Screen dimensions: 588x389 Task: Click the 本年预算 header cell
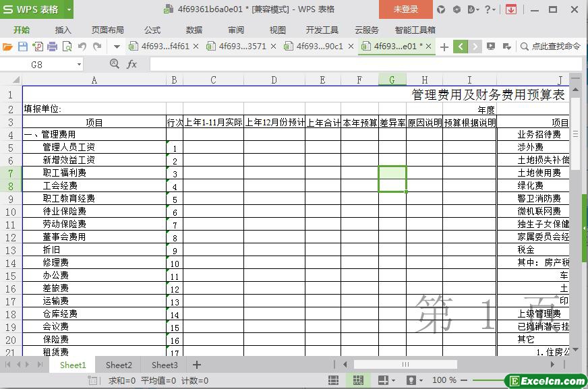point(359,122)
